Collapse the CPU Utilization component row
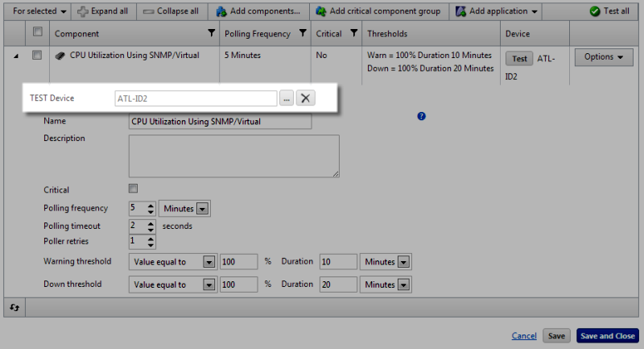Screen dimensions: 644x349 [15, 56]
